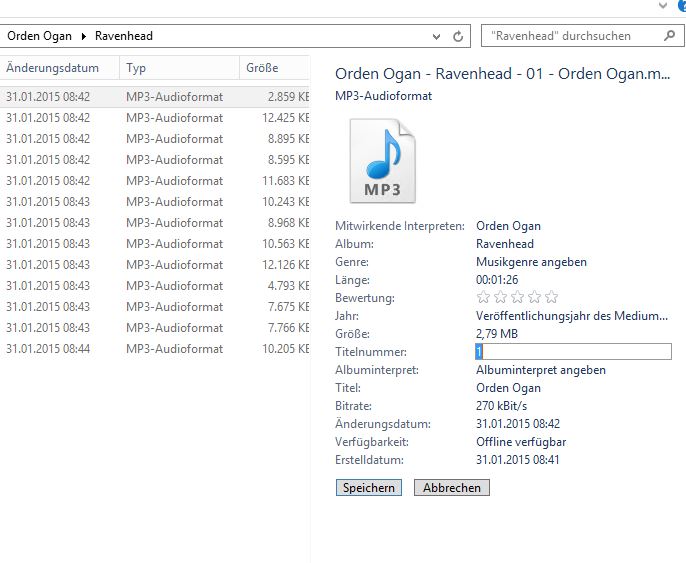Viewport: 686px width, 563px height.
Task: Click the Bitrate value 270 kBit/s
Action: (x=501, y=406)
